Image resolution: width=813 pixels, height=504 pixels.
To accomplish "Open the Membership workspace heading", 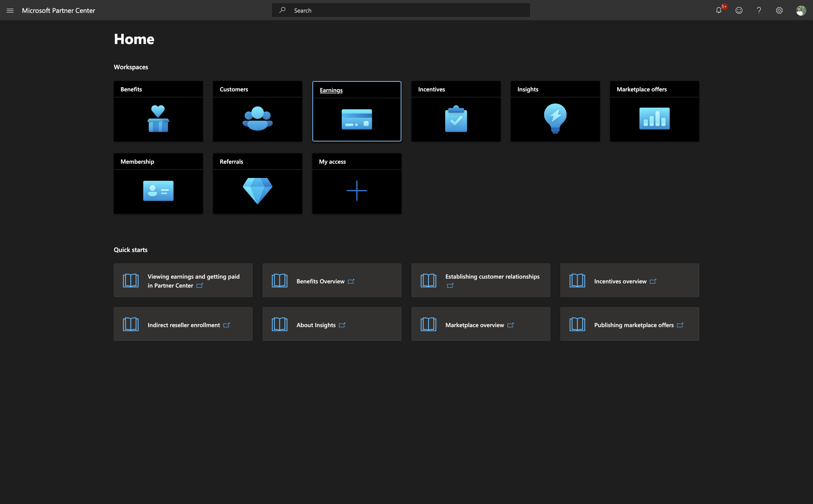I will pyautogui.click(x=137, y=162).
